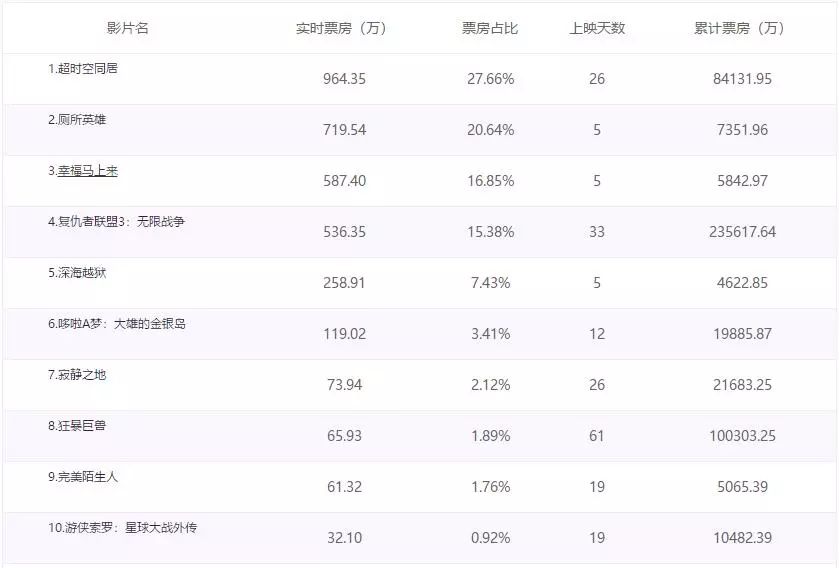Click cumulative box office 235617.64
Image resolution: width=839 pixels, height=568 pixels.
pyautogui.click(x=743, y=232)
